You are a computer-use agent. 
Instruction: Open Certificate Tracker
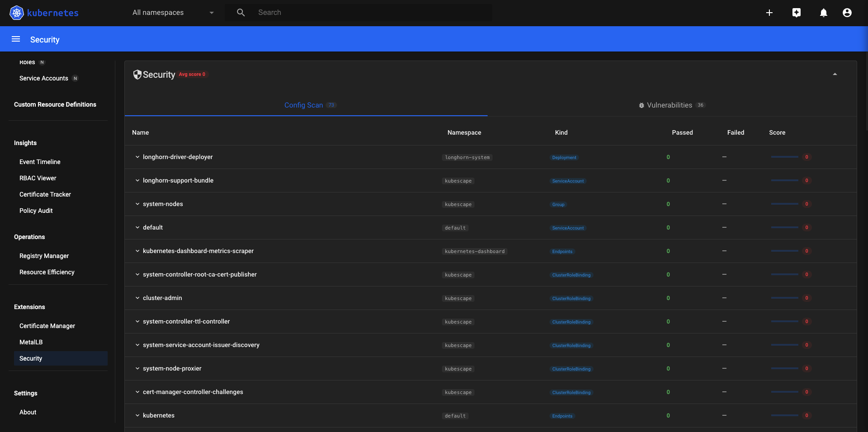click(45, 194)
